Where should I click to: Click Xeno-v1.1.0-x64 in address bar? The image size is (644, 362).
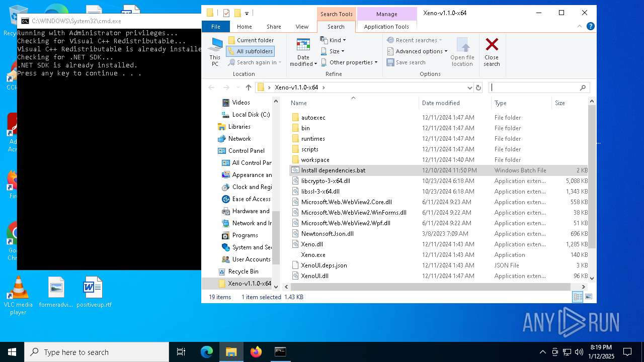pos(296,87)
